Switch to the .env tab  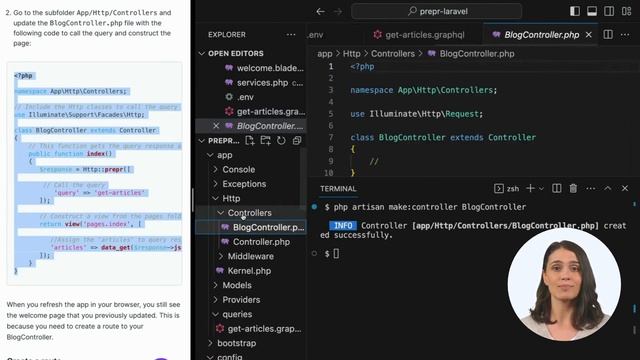[x=315, y=35]
